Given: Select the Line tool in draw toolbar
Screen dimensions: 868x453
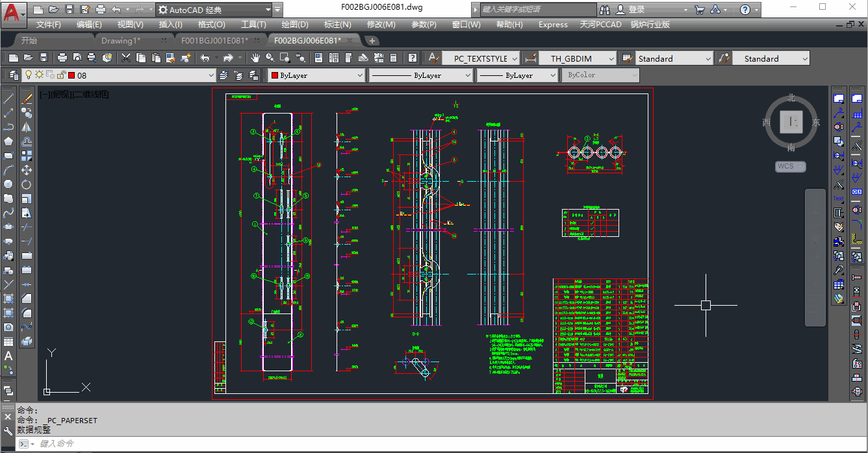Looking at the screenshot, I should coord(8,99).
